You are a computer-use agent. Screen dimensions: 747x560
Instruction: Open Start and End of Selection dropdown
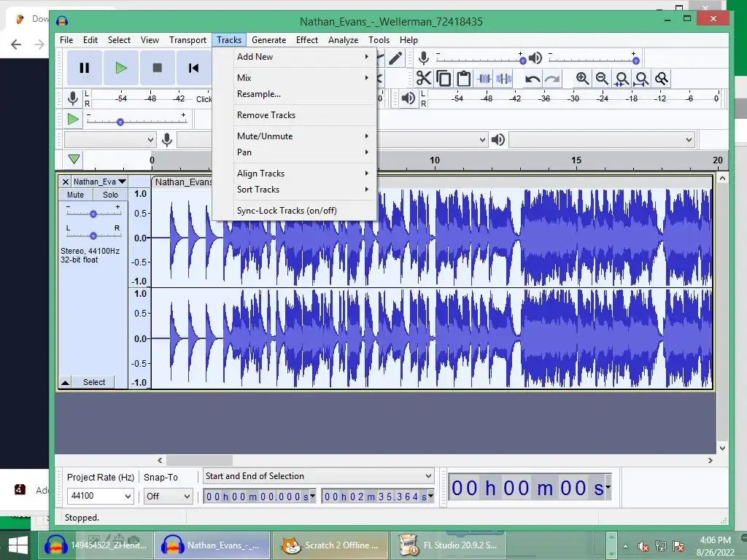click(x=318, y=476)
